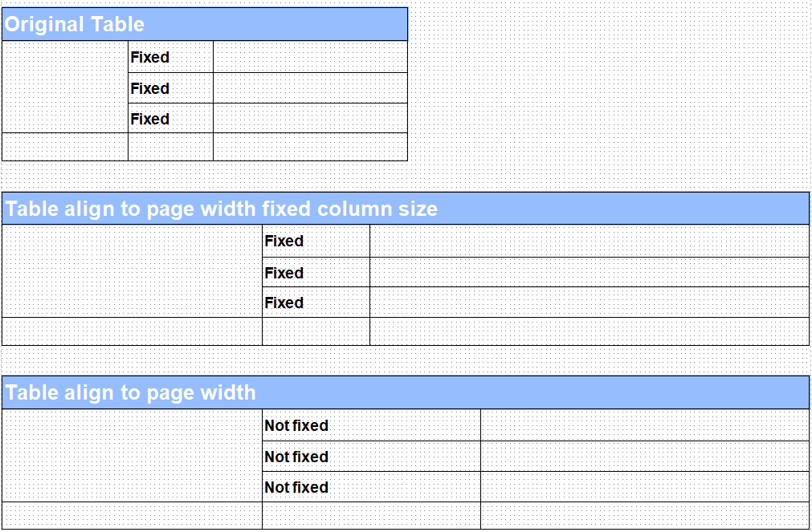
Task: Click empty cell right of first "Fixed" in Original Table
Action: pyautogui.click(x=310, y=57)
